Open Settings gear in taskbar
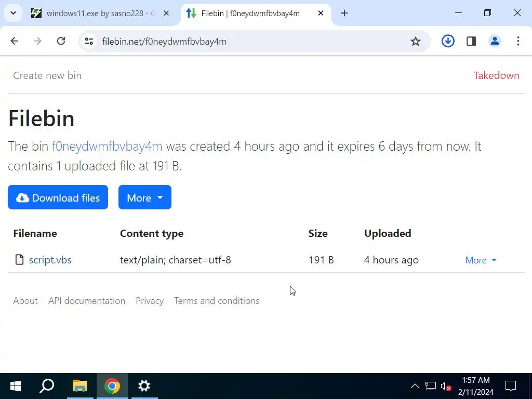The height and width of the screenshot is (399, 532). tap(144, 386)
